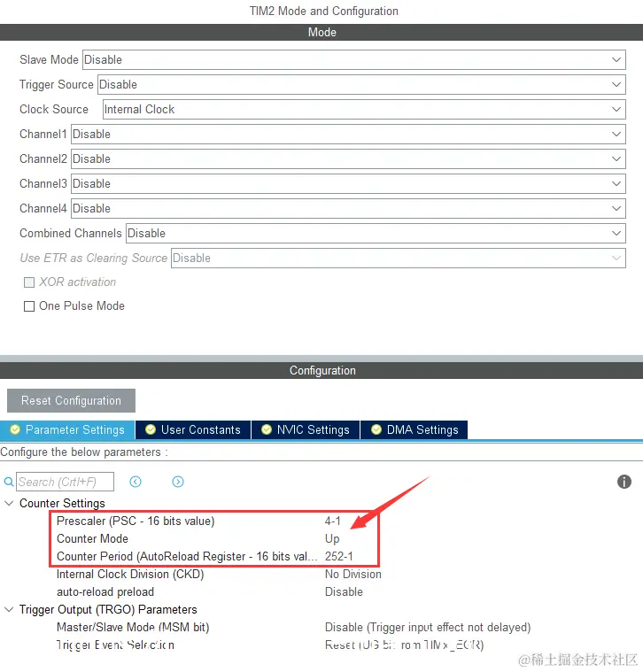Click the Prescaler (PSC - 16 bits value) row

click(x=136, y=521)
